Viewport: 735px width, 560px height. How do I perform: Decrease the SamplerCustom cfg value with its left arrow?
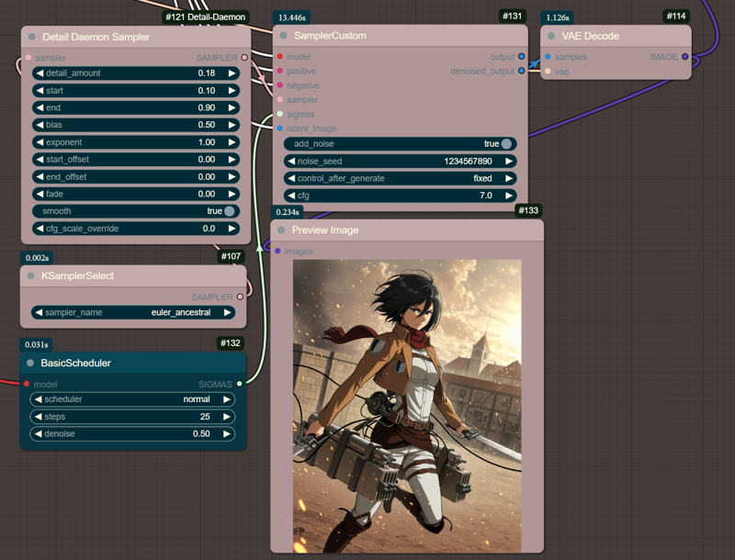291,196
